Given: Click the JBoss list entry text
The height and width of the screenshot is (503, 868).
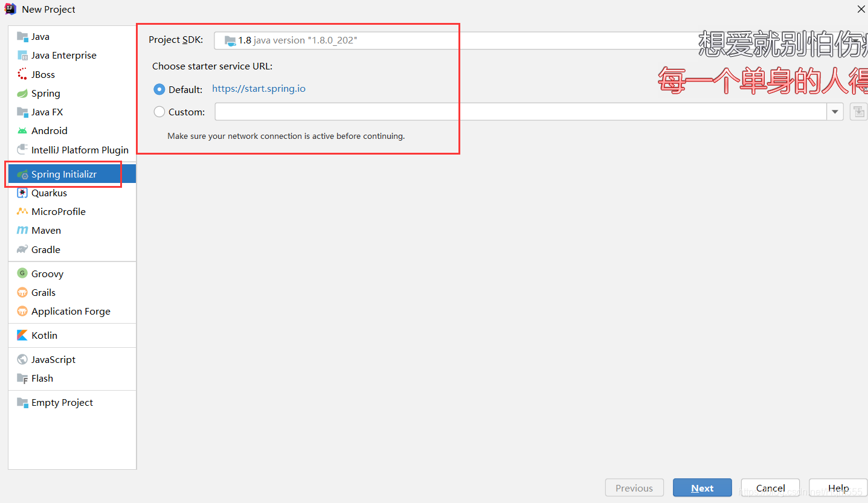Looking at the screenshot, I should click(43, 74).
